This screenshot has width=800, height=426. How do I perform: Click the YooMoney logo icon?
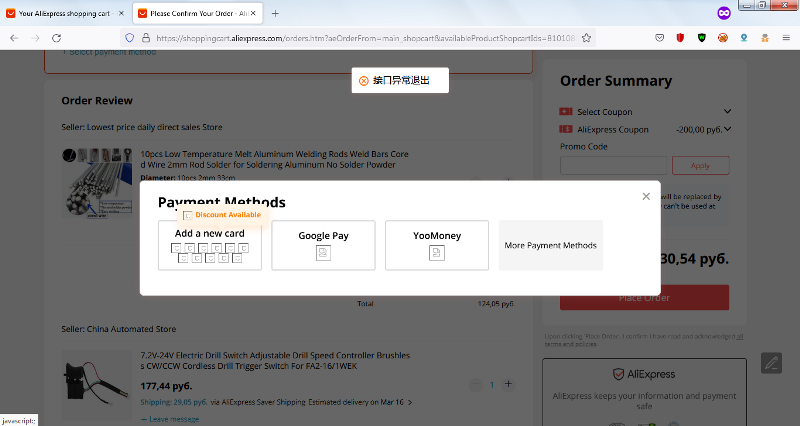(437, 253)
